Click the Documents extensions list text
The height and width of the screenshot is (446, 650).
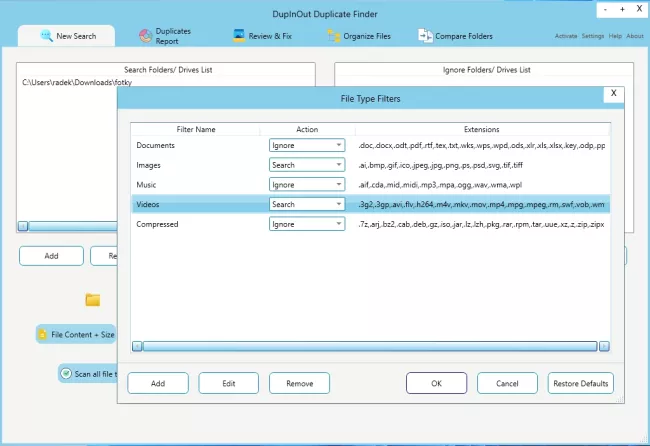(482, 145)
